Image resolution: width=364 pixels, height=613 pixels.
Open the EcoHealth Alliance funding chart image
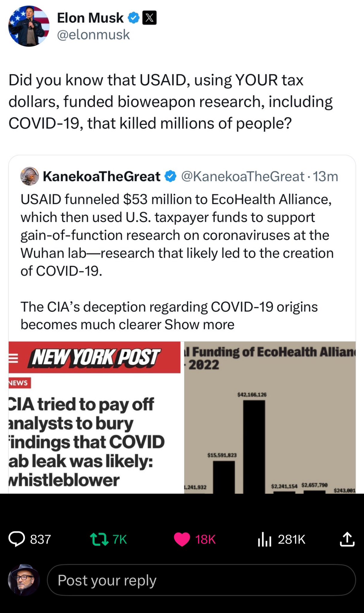click(x=270, y=418)
